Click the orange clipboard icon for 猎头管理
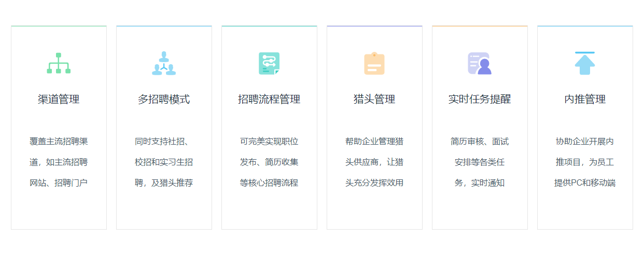The image size is (644, 253). (374, 64)
